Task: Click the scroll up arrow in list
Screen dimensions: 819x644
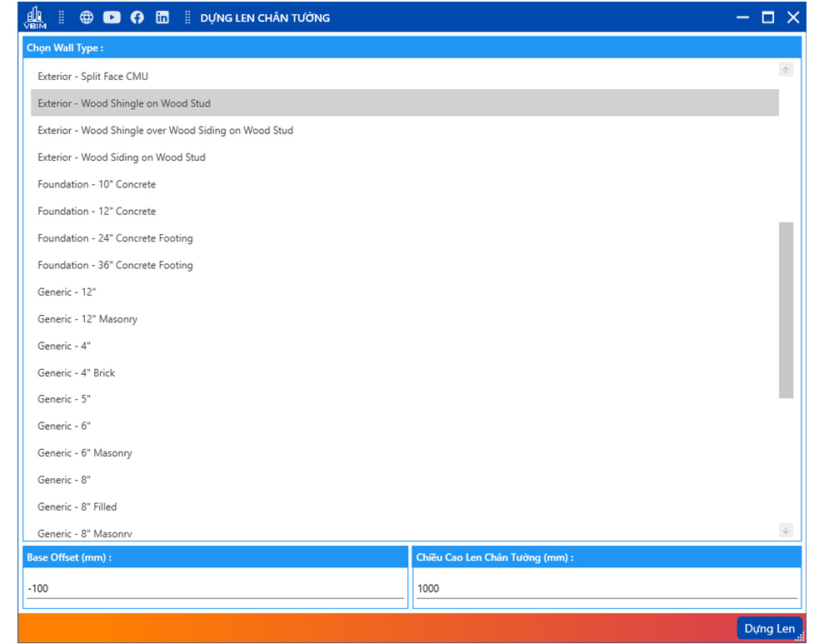Action: click(786, 71)
